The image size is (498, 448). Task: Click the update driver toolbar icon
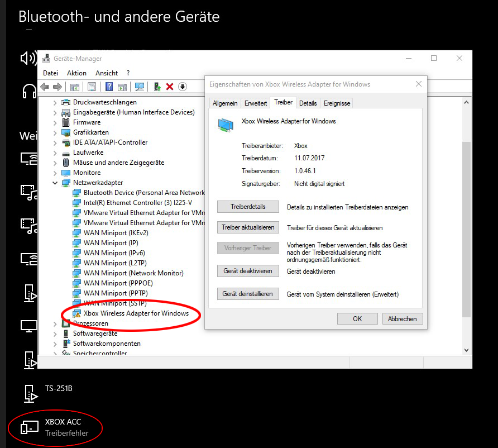coord(157,87)
